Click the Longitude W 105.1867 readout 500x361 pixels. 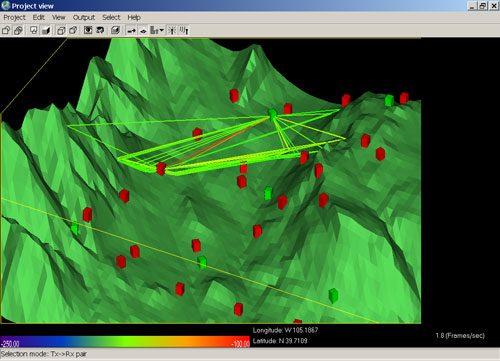click(285, 330)
